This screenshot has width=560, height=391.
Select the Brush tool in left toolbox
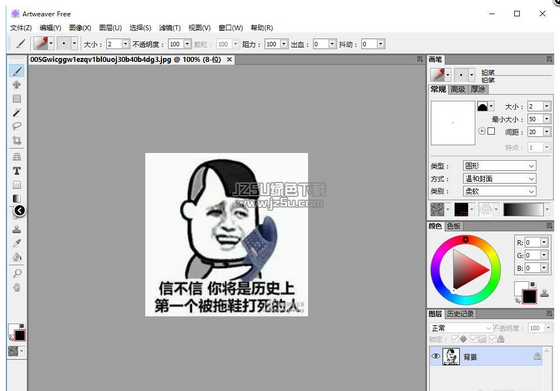tap(17, 71)
